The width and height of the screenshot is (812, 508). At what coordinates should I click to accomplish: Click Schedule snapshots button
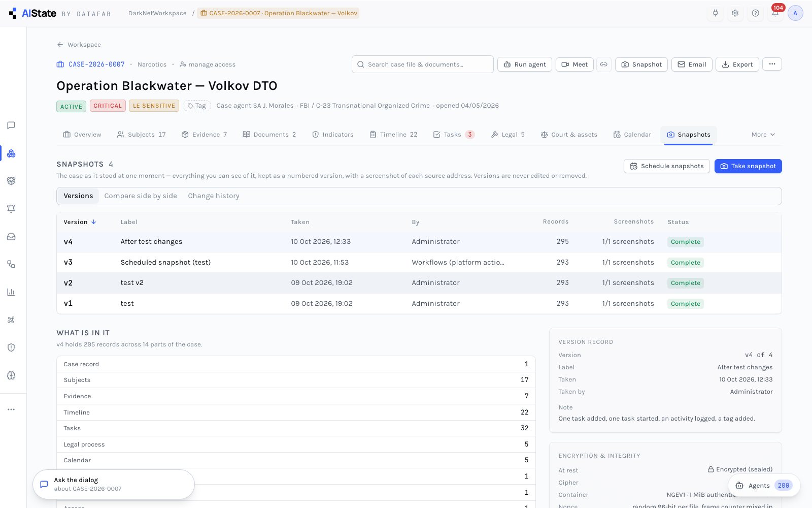click(x=667, y=166)
